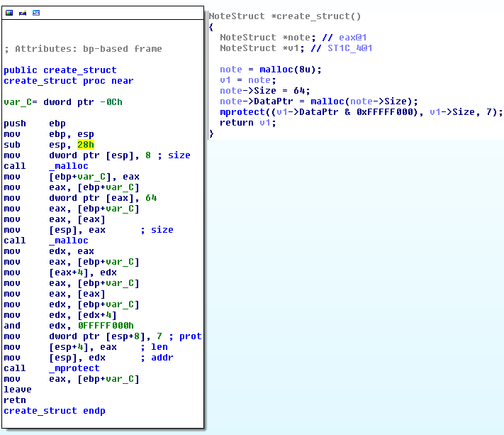This screenshot has width=504, height=435.
Task: Click the 'push ebp' instruction
Action: tap(34, 123)
